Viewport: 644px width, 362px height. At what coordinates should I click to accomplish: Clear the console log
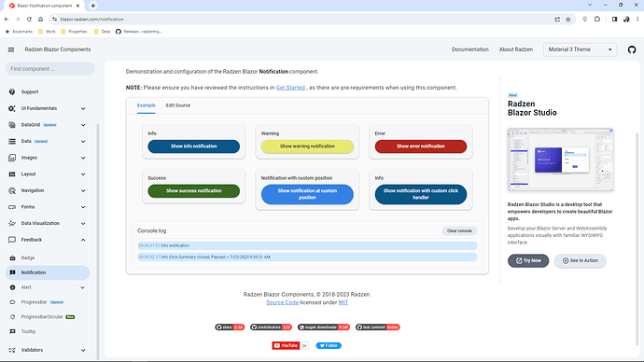pos(459,231)
